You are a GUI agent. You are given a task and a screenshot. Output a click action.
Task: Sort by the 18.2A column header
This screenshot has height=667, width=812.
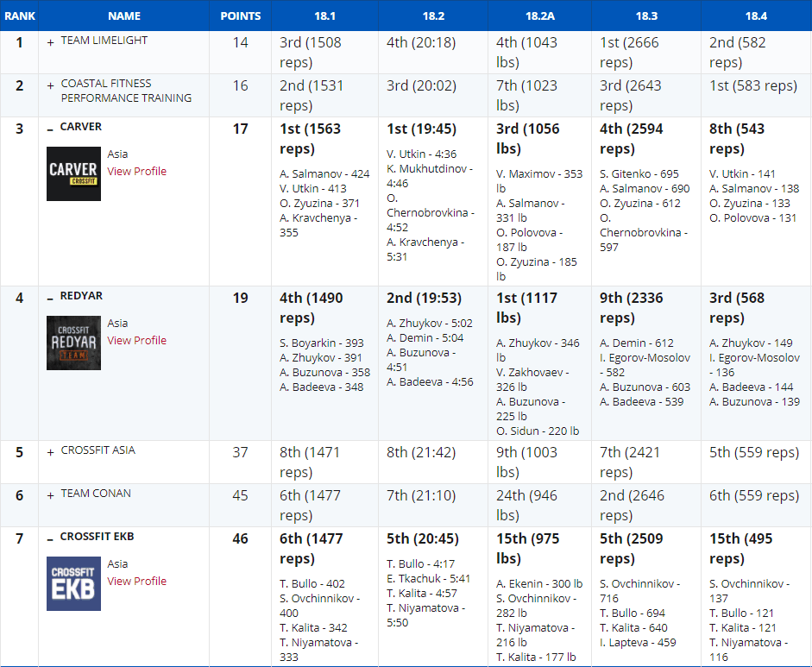click(x=540, y=16)
